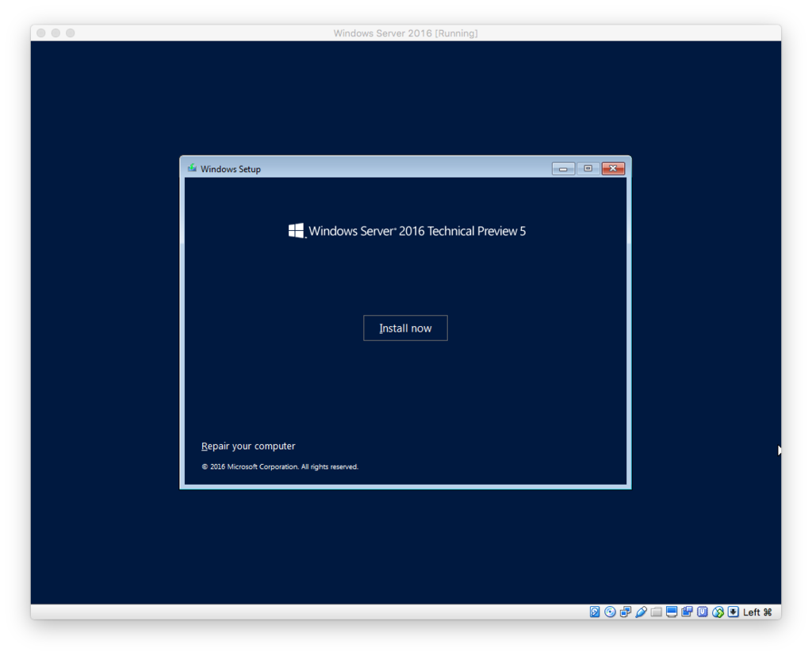Click the network adapters status icon

pos(626,612)
